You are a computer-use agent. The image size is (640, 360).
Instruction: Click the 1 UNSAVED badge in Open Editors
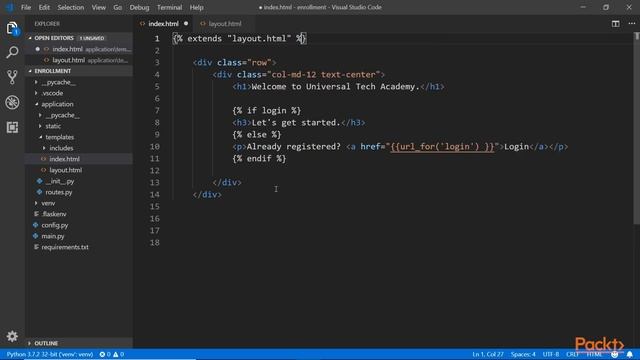pyautogui.click(x=92, y=38)
